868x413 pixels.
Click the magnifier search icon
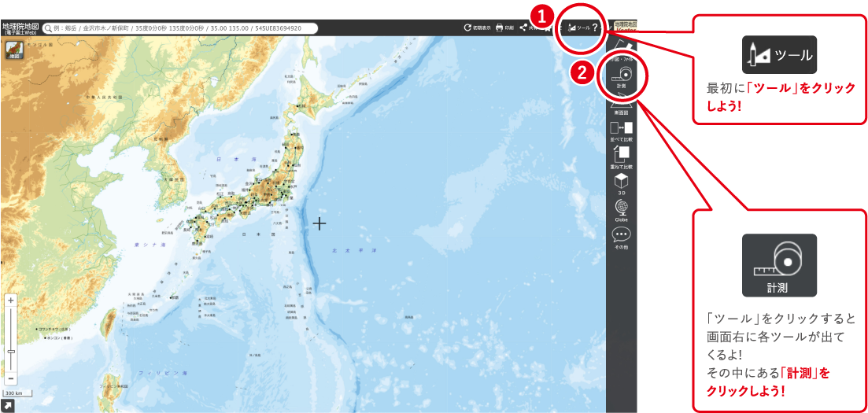(x=48, y=28)
